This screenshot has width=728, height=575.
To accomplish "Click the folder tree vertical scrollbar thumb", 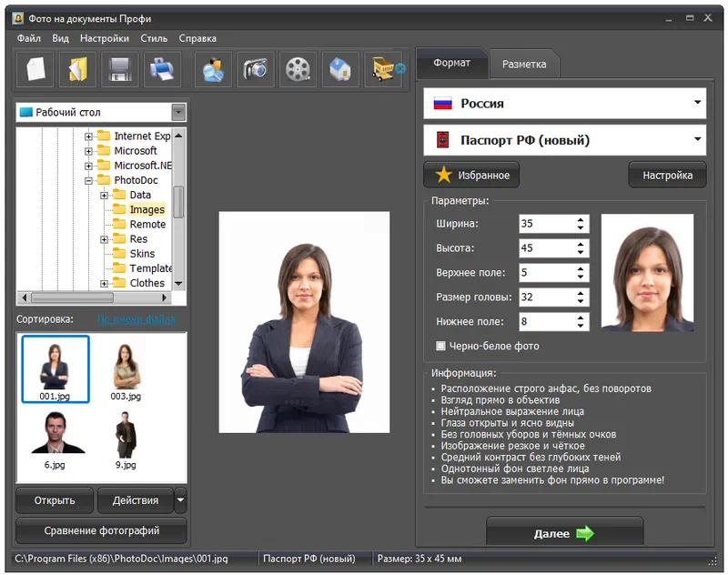I will pyautogui.click(x=178, y=202).
